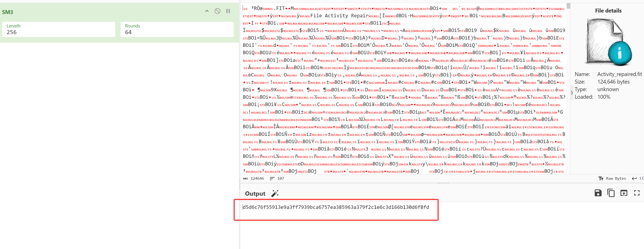
Task: Toggle breakpoint on SM3 operation
Action: (x=228, y=11)
